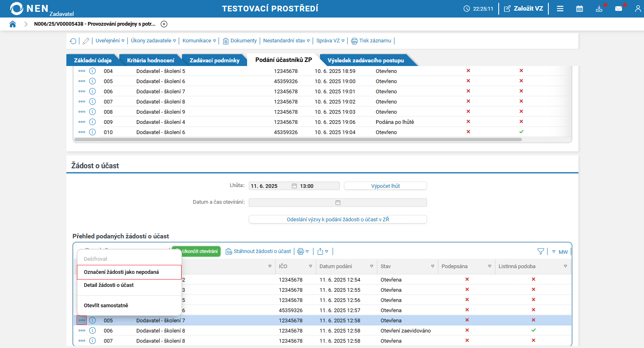The image size is (644, 348).
Task: Click horizontal scrollbar of upper table
Action: pyautogui.click(x=298, y=139)
